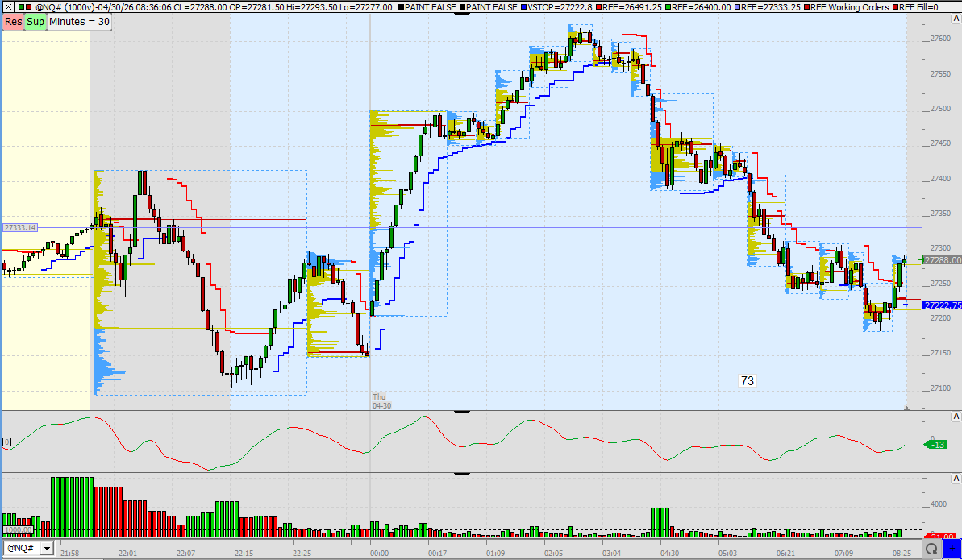962x560 pixels.
Task: Toggle auto-scale A on the price pane
Action: [956, 19]
